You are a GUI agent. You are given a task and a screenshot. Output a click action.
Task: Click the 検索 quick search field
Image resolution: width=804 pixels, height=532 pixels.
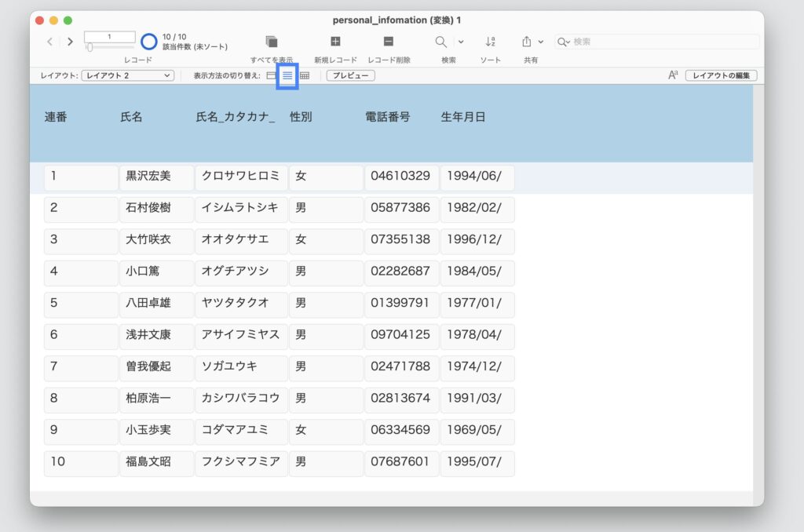[x=660, y=41]
